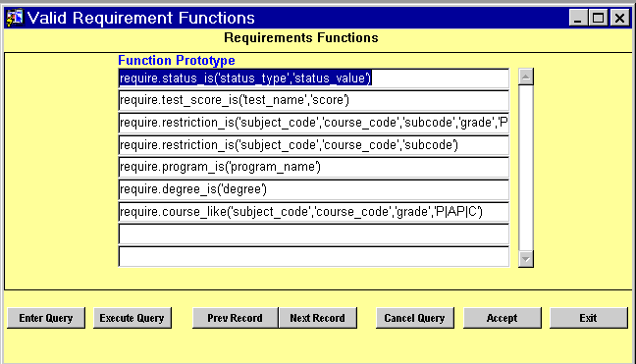
Task: Click the Requirements Functions heading
Action: pyautogui.click(x=301, y=37)
